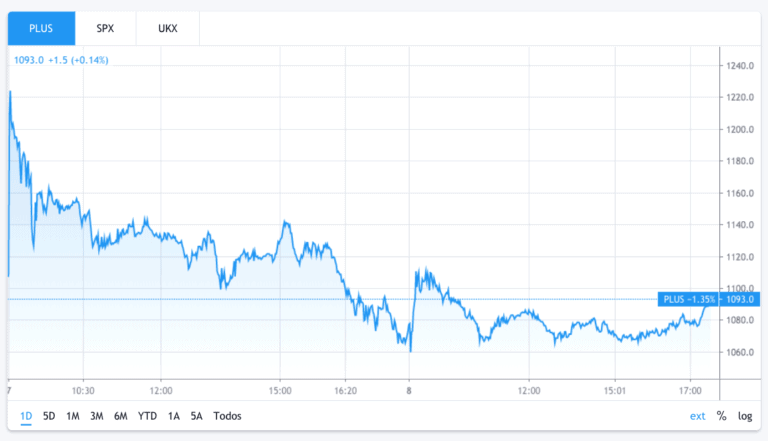Click the 15:00 time axis label
This screenshot has height=441, width=768.
point(280,391)
